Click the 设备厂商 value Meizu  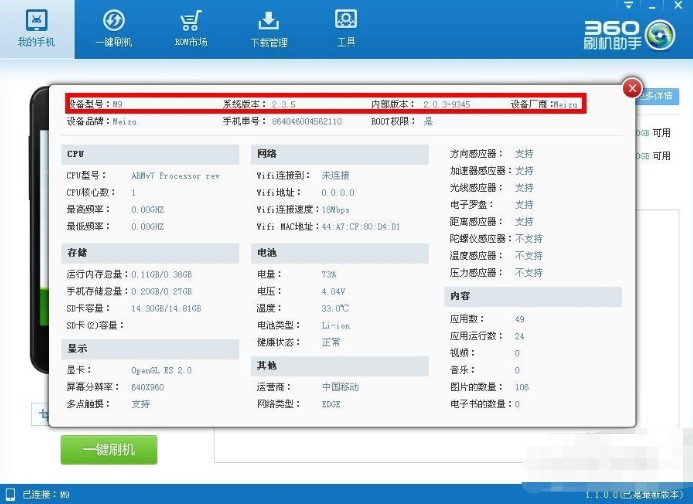click(565, 104)
